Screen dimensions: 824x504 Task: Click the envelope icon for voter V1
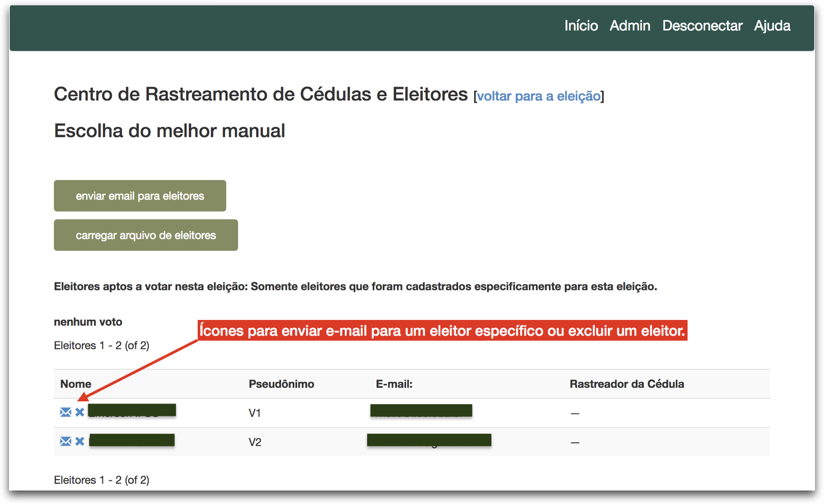click(x=66, y=412)
